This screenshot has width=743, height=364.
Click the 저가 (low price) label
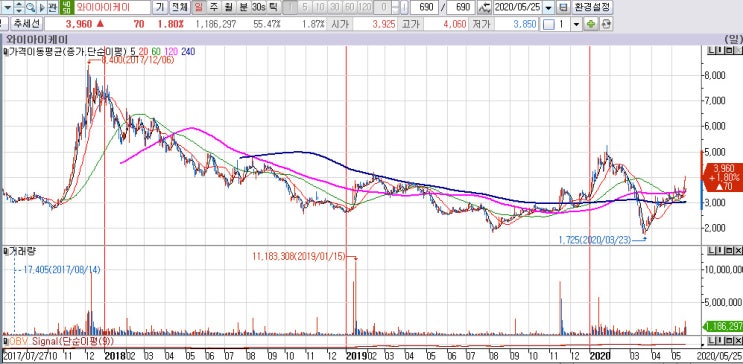(x=481, y=24)
